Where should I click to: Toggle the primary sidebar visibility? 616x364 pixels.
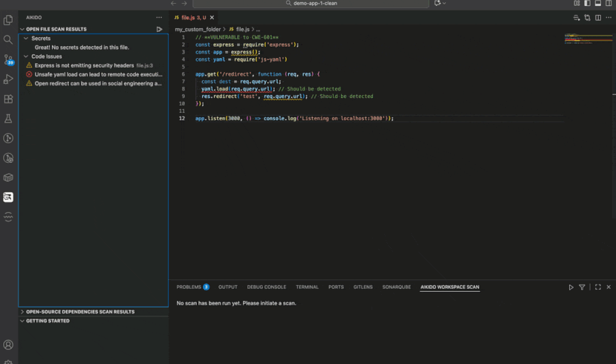click(x=587, y=4)
